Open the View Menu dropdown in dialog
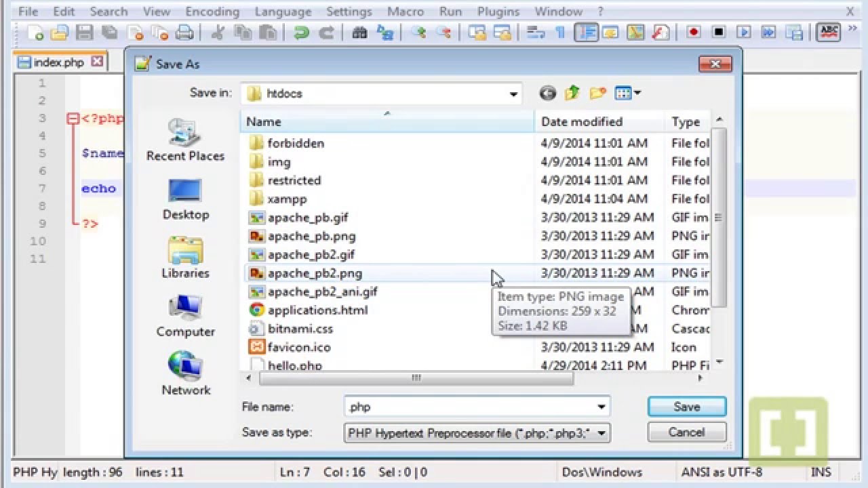 (x=627, y=93)
